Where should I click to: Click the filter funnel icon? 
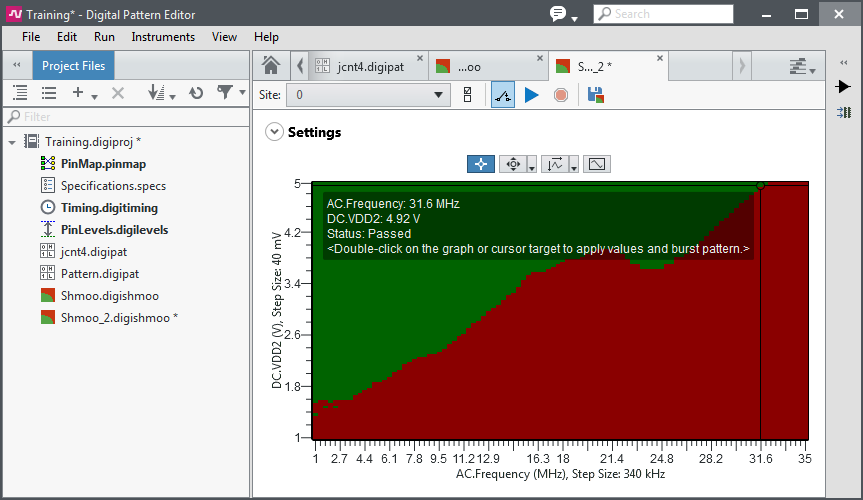tap(225, 92)
